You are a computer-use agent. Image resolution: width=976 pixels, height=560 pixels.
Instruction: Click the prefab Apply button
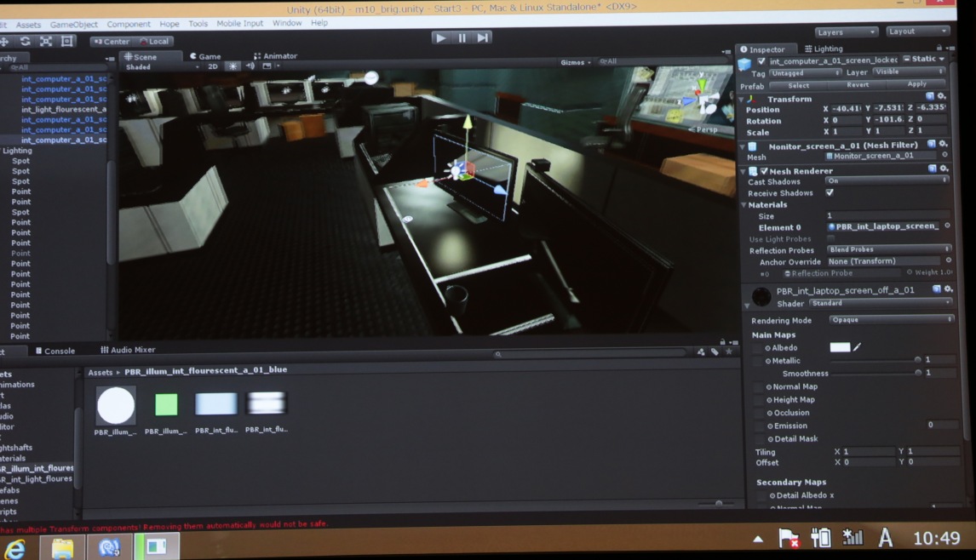click(x=916, y=85)
